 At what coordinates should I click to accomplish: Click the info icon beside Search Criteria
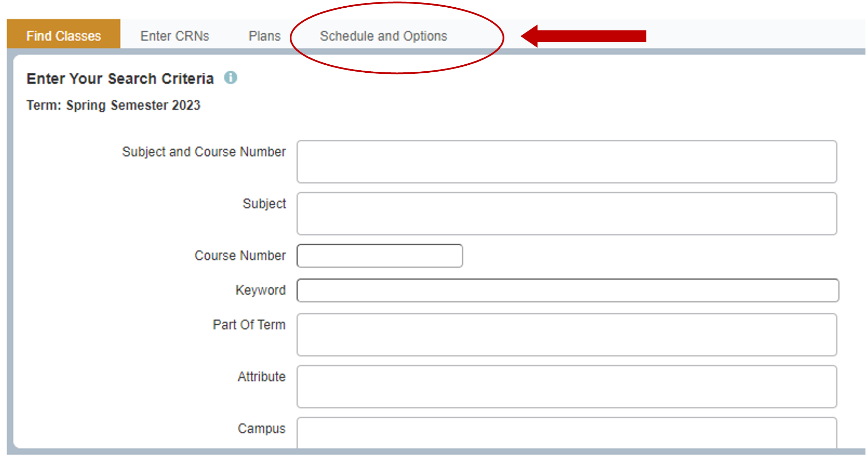[x=230, y=78]
